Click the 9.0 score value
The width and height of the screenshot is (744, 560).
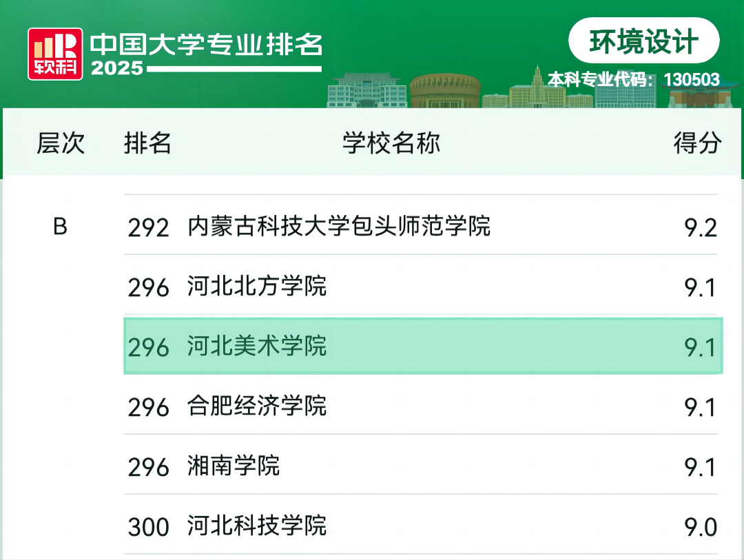click(700, 528)
